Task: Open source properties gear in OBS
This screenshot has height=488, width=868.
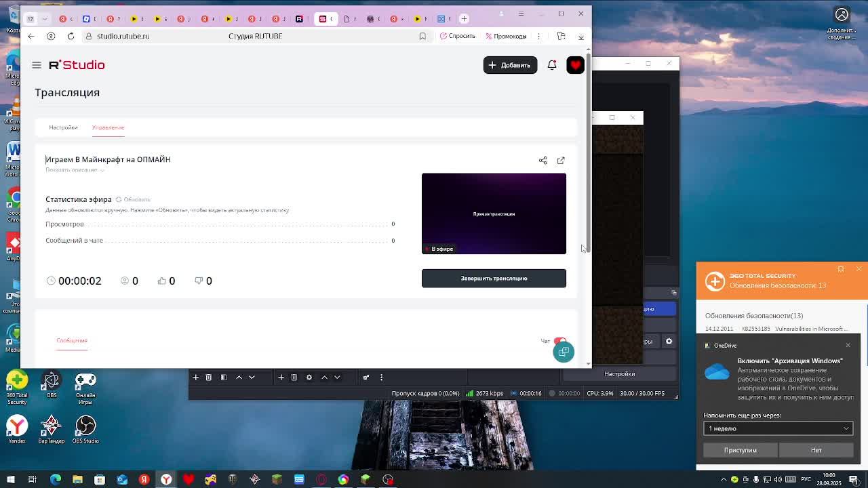Action: 309,378
